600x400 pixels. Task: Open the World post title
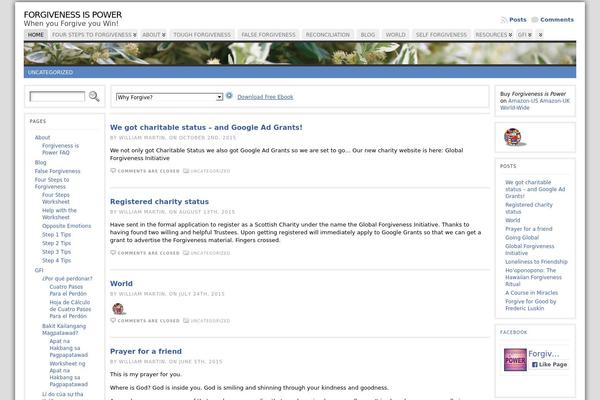click(x=121, y=284)
